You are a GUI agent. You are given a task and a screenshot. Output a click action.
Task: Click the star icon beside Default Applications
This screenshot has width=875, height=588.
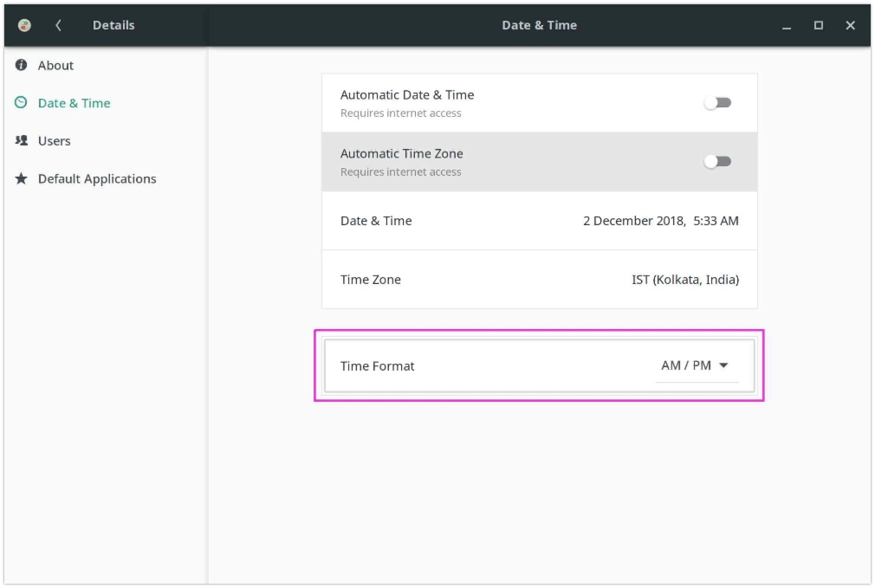click(22, 179)
